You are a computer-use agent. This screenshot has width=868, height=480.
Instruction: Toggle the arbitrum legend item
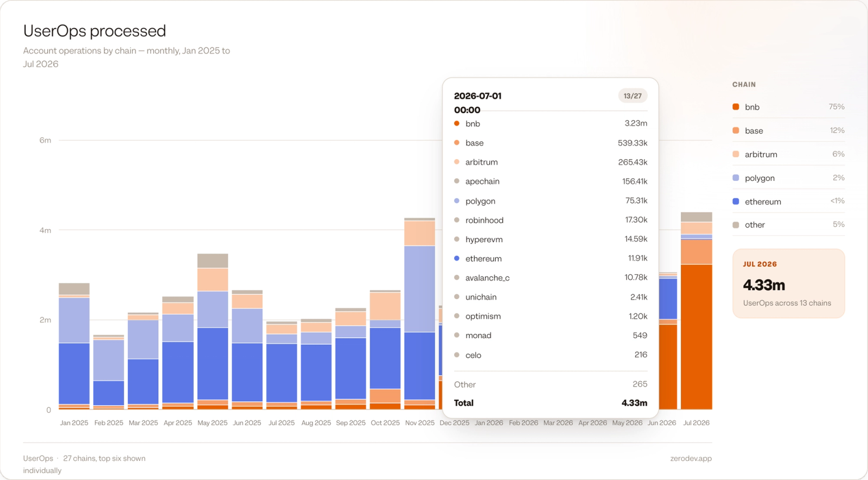click(x=788, y=154)
